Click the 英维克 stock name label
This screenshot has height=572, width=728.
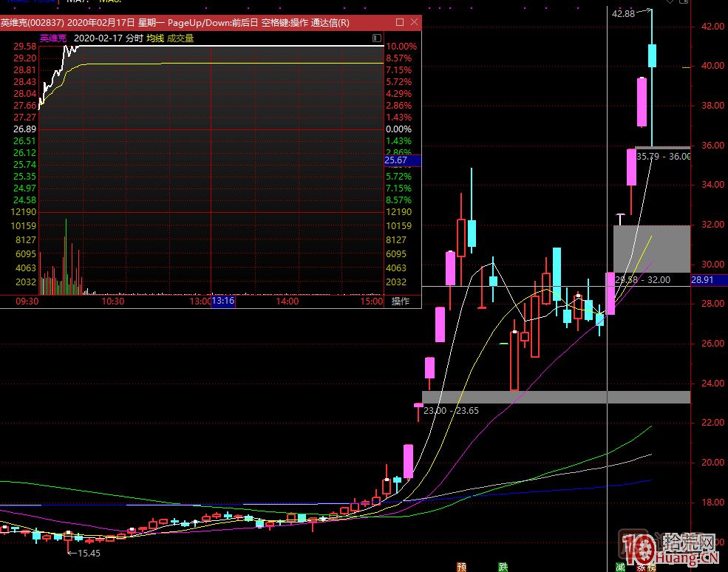tap(53, 38)
